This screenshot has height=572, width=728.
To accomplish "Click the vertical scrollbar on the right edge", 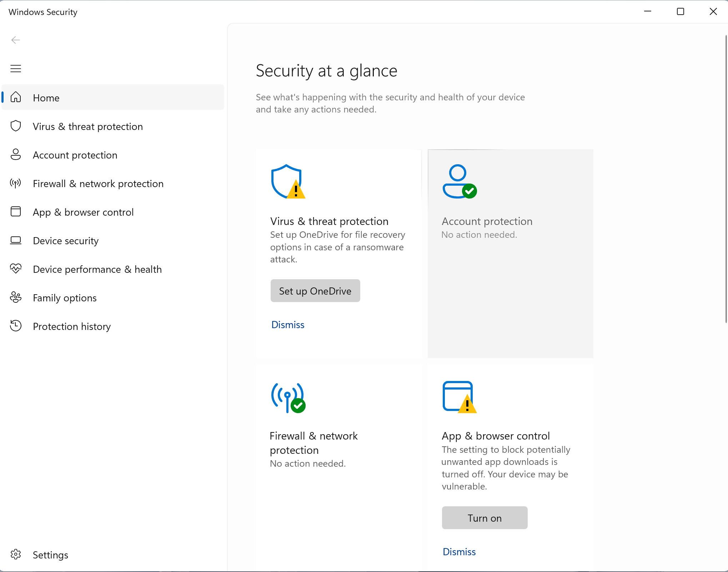I will coord(726,179).
